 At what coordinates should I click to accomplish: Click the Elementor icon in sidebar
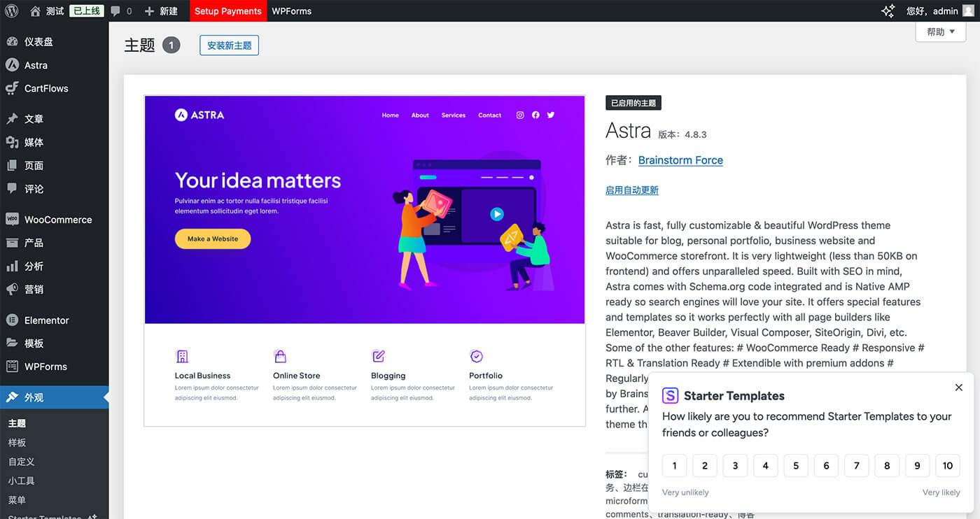(12, 320)
